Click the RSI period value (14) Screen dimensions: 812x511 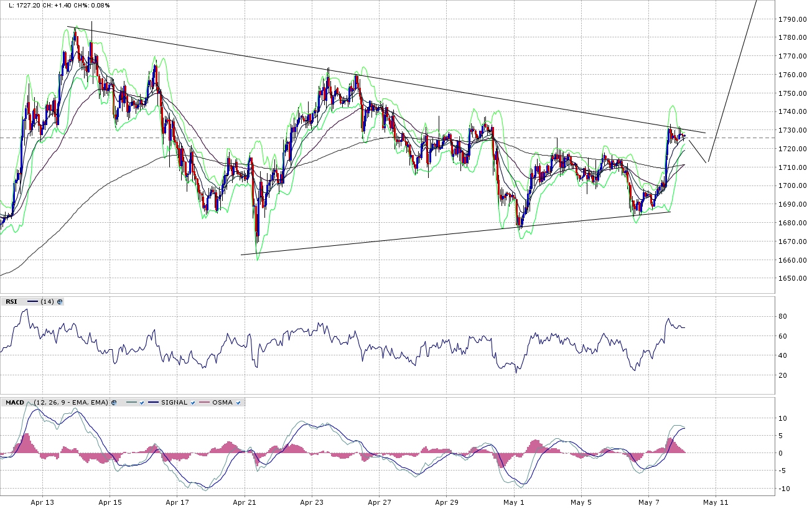(47, 302)
